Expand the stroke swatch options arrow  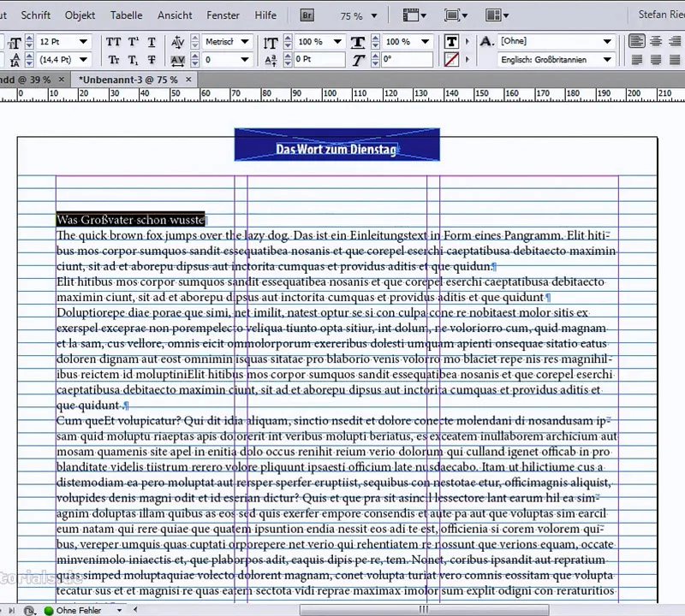click(468, 59)
